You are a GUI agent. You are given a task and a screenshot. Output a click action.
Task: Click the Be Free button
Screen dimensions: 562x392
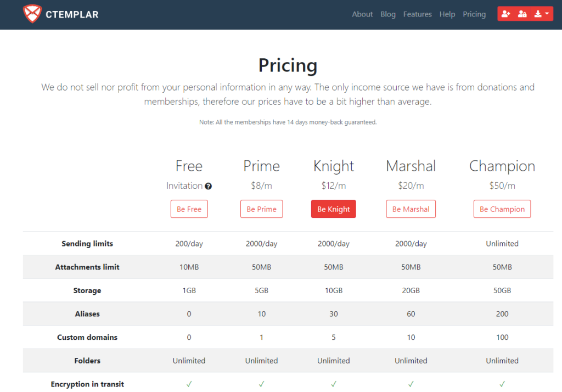pos(189,209)
